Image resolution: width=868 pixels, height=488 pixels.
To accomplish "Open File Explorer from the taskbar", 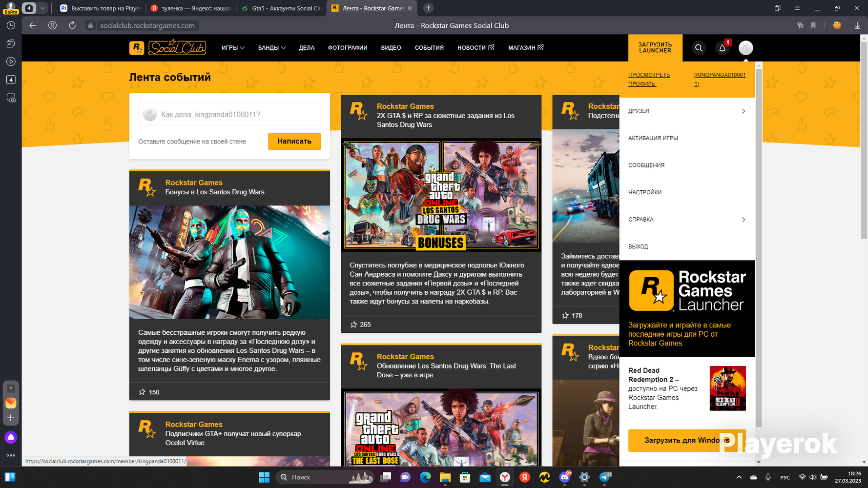I will pos(445,477).
